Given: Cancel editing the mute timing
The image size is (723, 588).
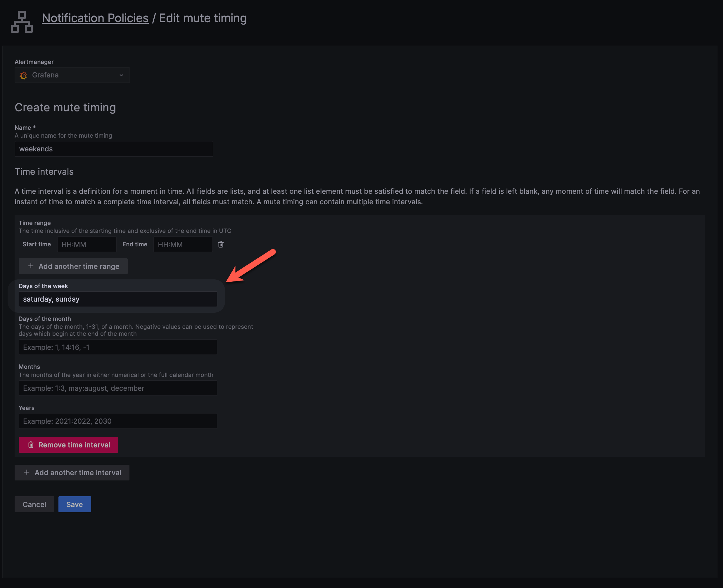Looking at the screenshot, I should coord(34,504).
